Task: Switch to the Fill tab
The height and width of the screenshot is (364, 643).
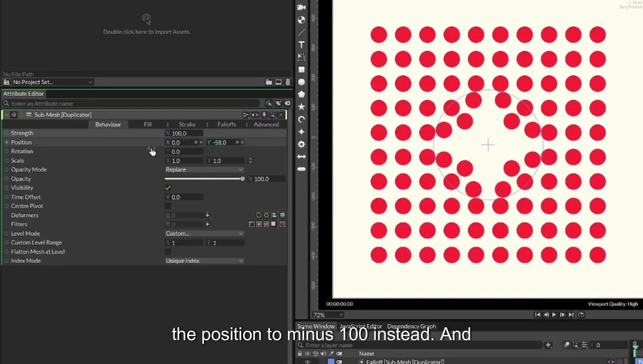Action: [148, 124]
